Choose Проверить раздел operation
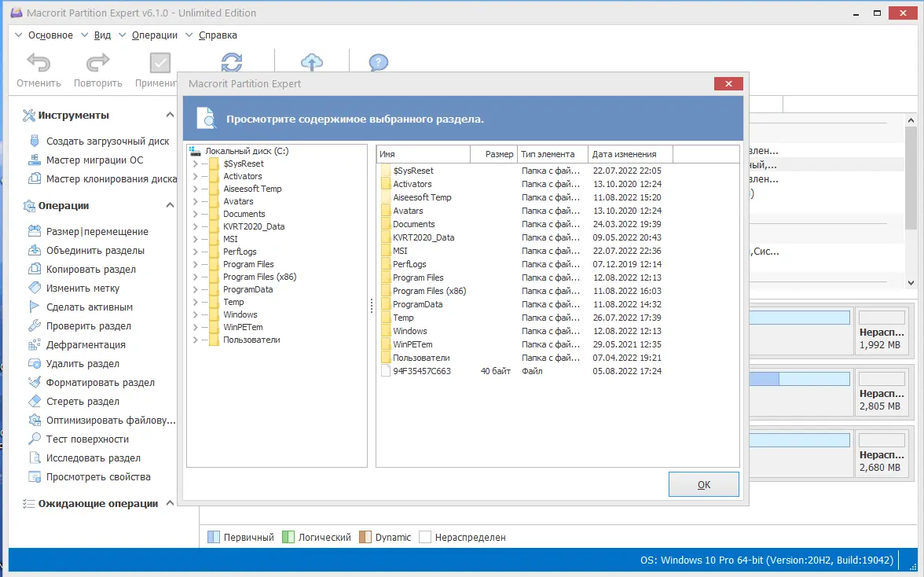Image resolution: width=924 pixels, height=577 pixels. tap(80, 326)
